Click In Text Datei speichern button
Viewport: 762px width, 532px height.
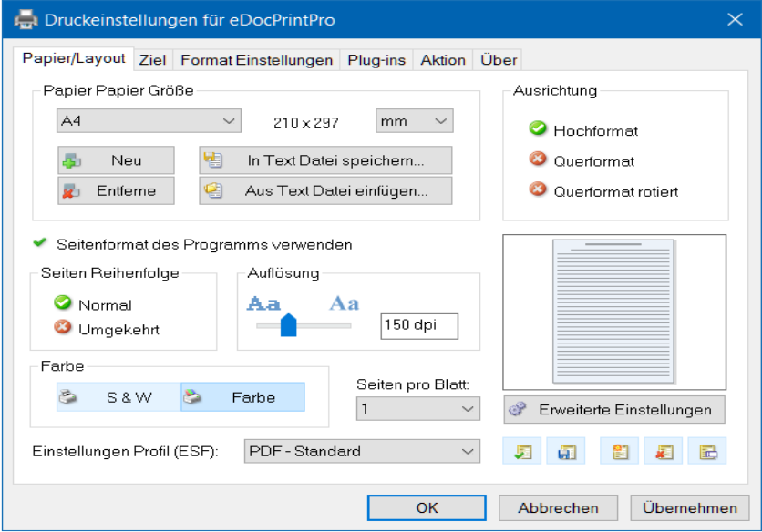(x=325, y=160)
